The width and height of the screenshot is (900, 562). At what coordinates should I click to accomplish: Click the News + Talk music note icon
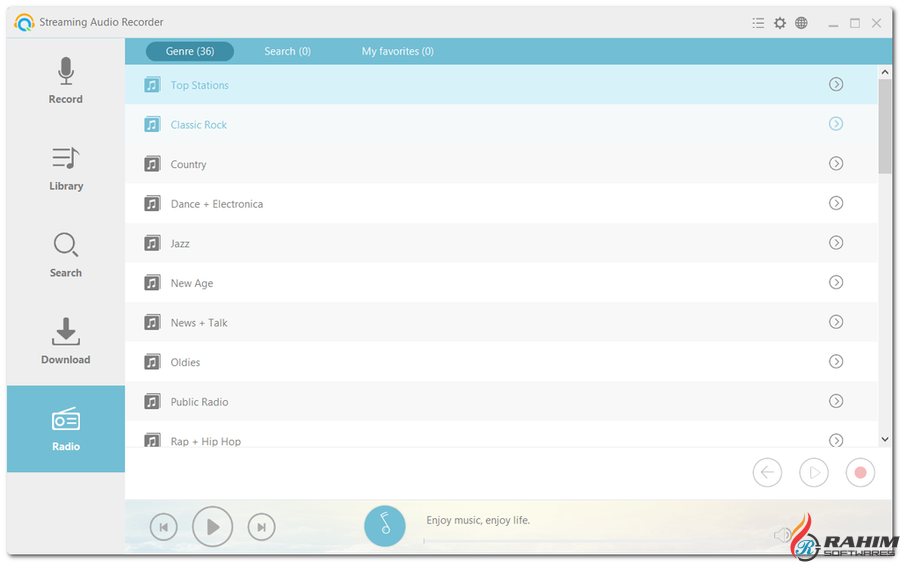[x=152, y=323]
